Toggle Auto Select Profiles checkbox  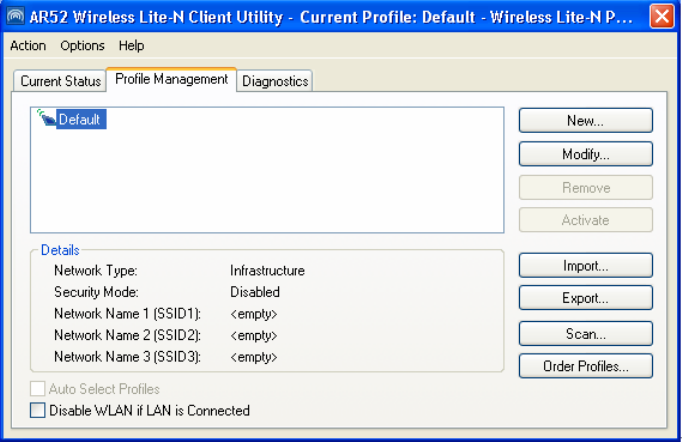pyautogui.click(x=37, y=388)
